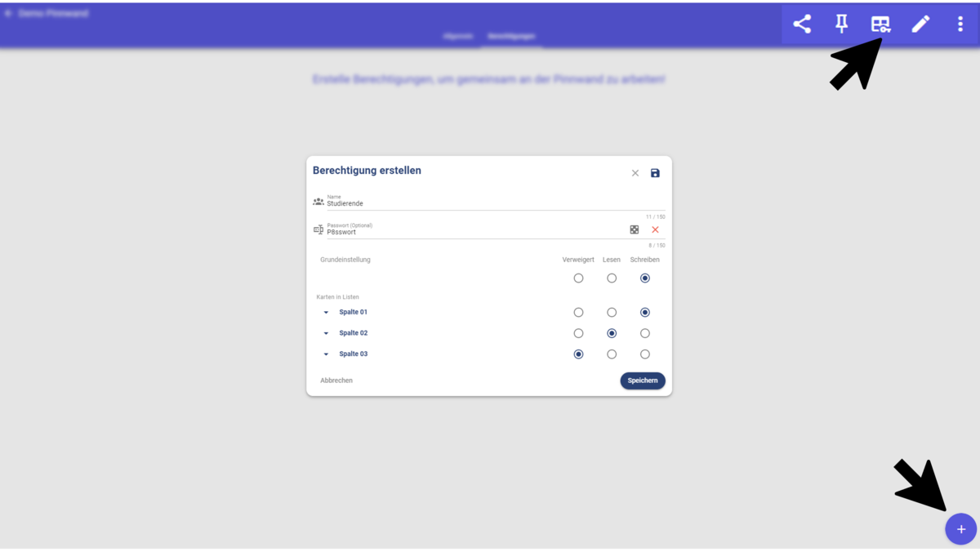Click the round plus button to add permission
Image resolution: width=980 pixels, height=552 pixels.
(x=960, y=529)
